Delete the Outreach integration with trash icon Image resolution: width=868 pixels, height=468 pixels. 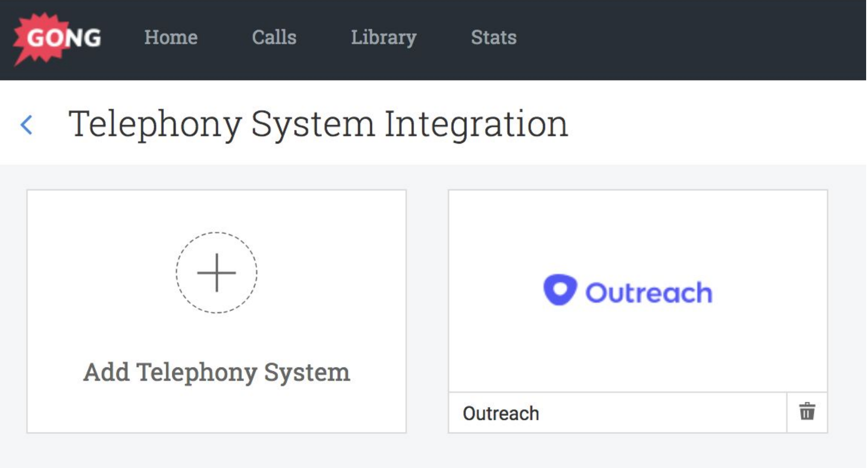point(807,411)
